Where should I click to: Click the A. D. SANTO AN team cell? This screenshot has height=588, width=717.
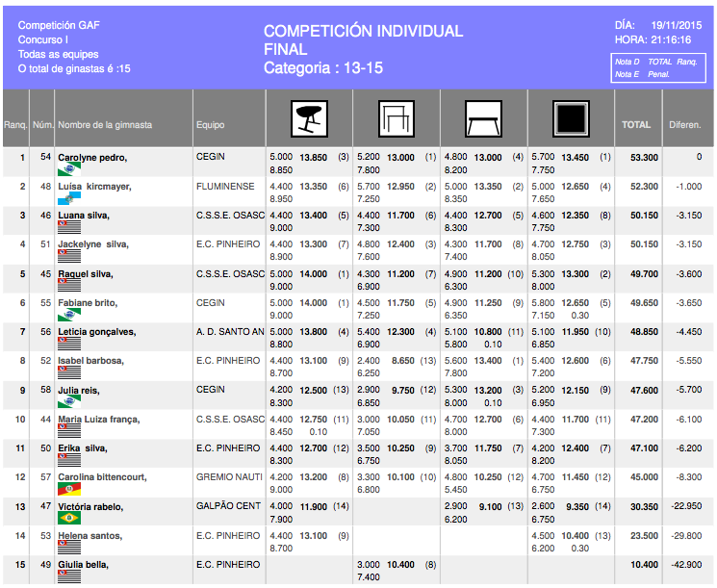(x=230, y=331)
